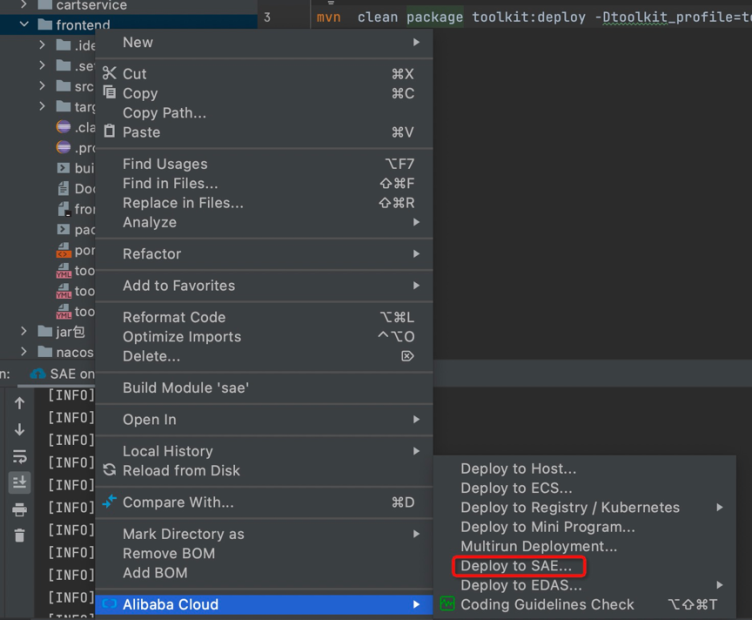Select Build Module 'sae' entry

click(x=264, y=387)
